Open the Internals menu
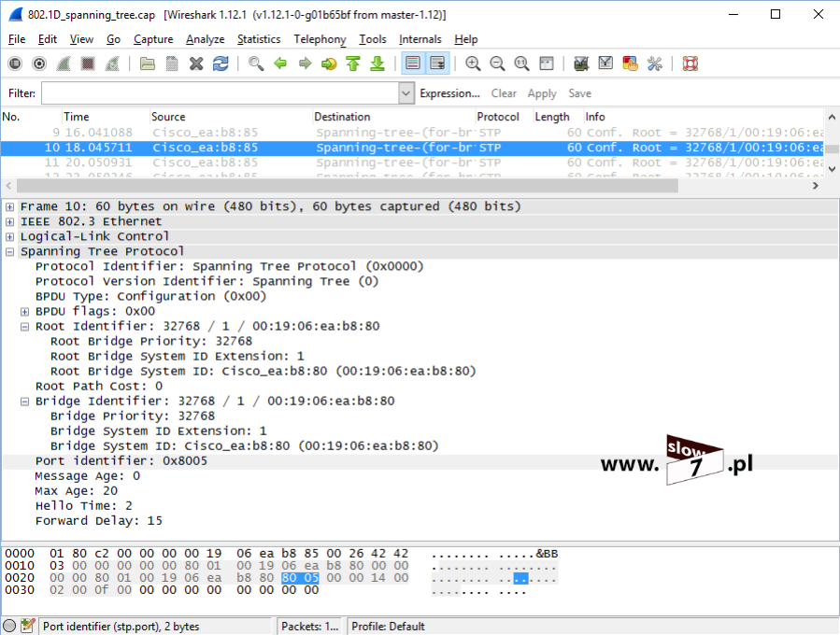The width and height of the screenshot is (840, 635). [x=420, y=39]
